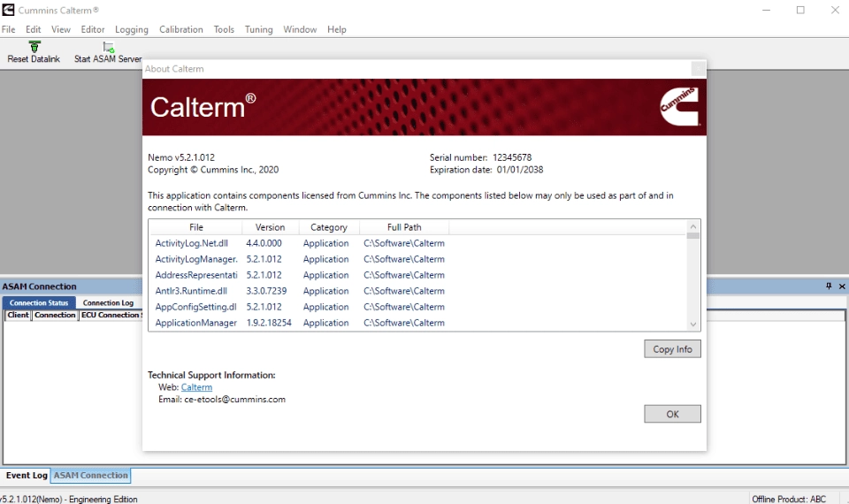Click OK in the About dialog
This screenshot has width=849, height=504.
(x=672, y=414)
